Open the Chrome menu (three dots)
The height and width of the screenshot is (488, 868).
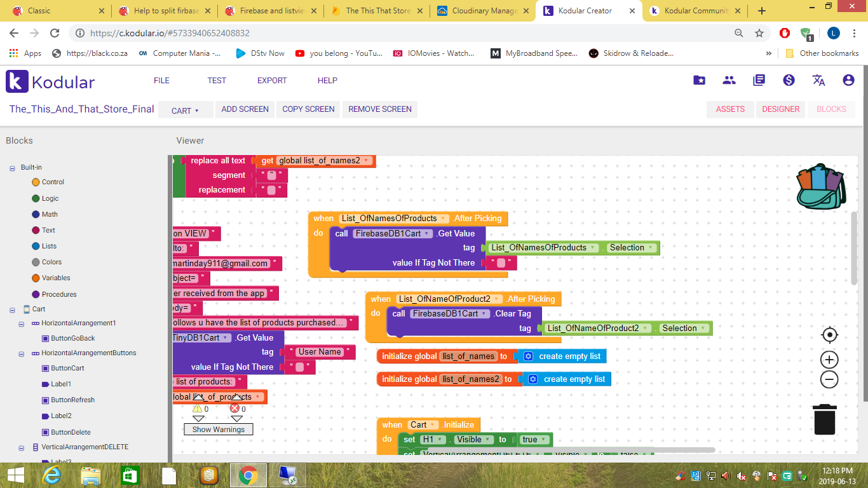click(x=854, y=33)
